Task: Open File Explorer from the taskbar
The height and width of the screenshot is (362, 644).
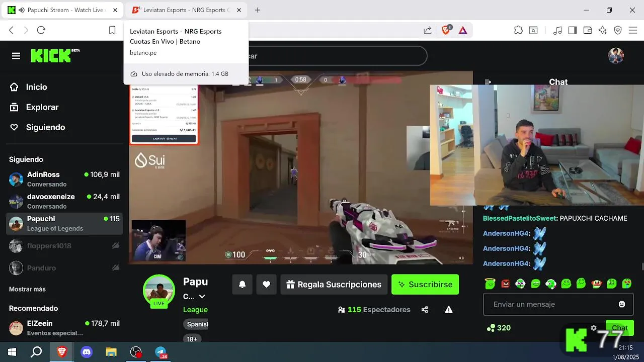Action: (111, 352)
